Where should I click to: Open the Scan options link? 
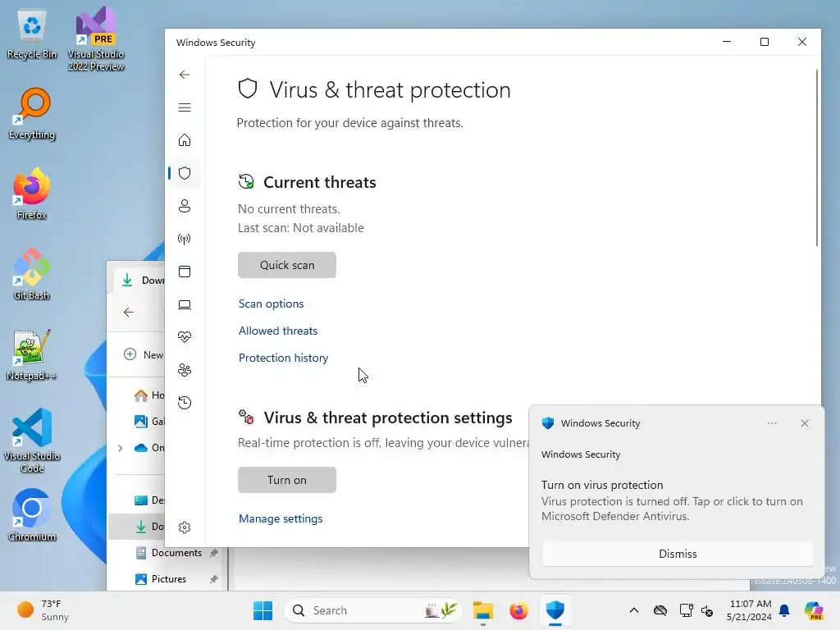(x=271, y=304)
